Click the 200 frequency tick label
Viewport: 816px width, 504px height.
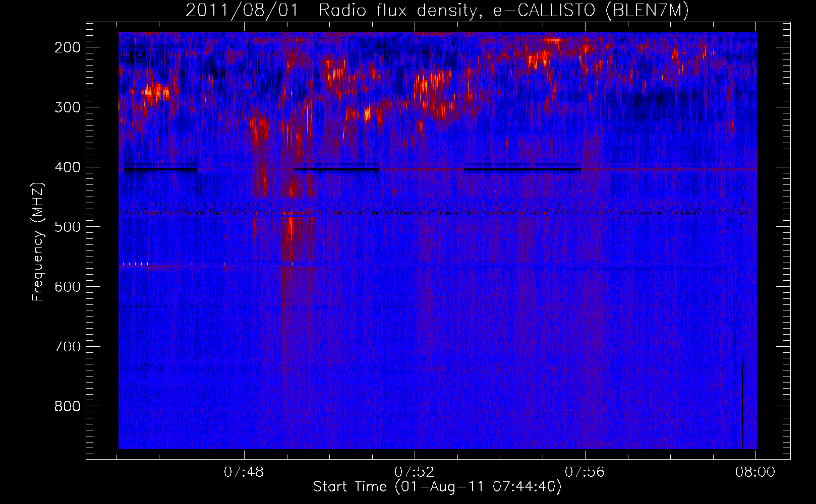coord(68,47)
